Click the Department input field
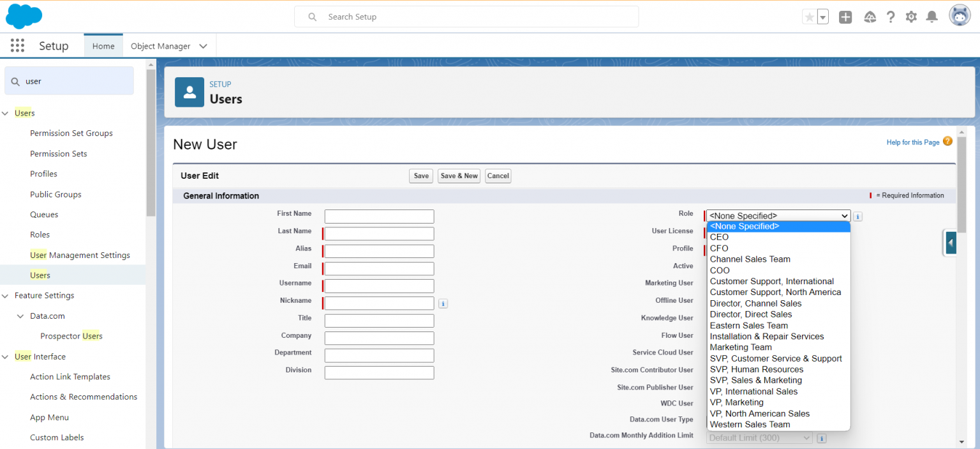The width and height of the screenshot is (980, 449). click(x=380, y=355)
